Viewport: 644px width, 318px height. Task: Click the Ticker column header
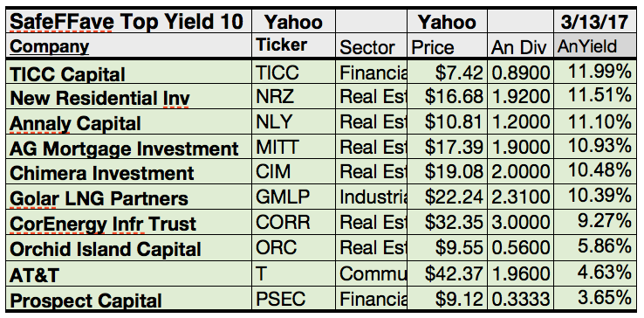pyautogui.click(x=293, y=46)
